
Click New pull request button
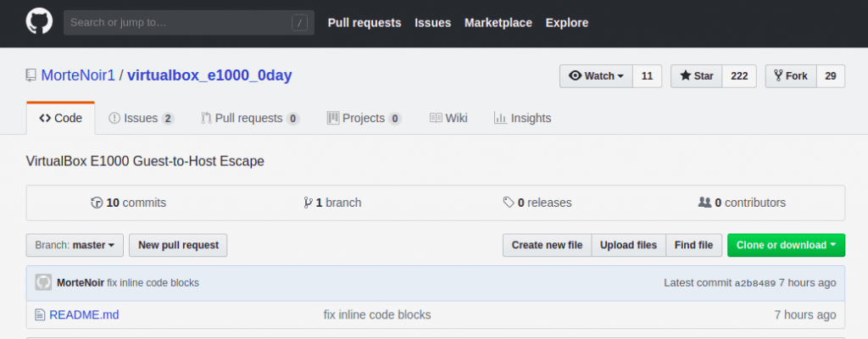178,245
